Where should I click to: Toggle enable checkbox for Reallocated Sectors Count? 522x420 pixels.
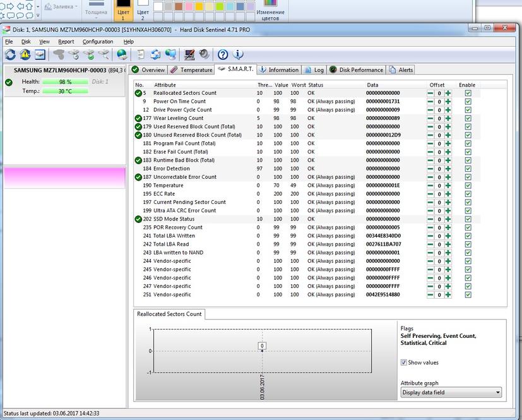(468, 93)
